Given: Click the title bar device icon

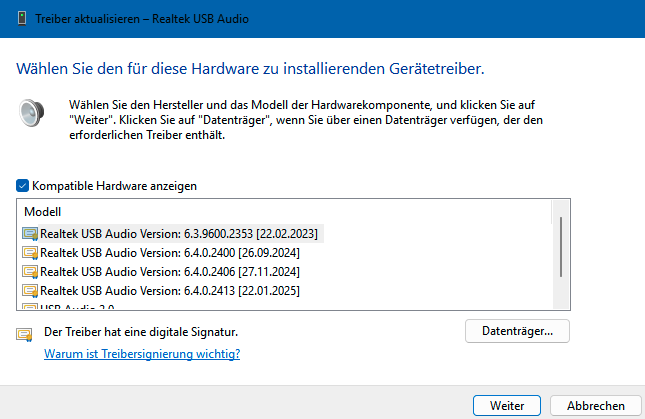Looking at the screenshot, I should click(x=22, y=19).
